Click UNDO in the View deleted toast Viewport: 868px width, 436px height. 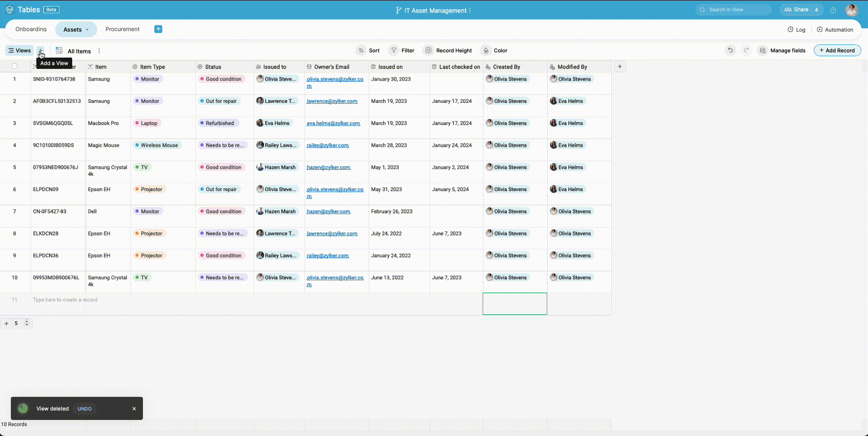[x=84, y=409]
